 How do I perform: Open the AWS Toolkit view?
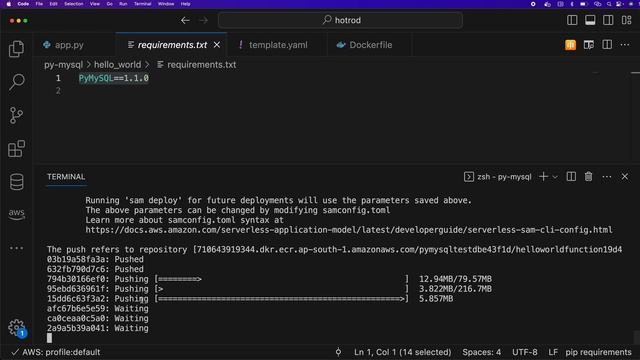click(x=16, y=213)
